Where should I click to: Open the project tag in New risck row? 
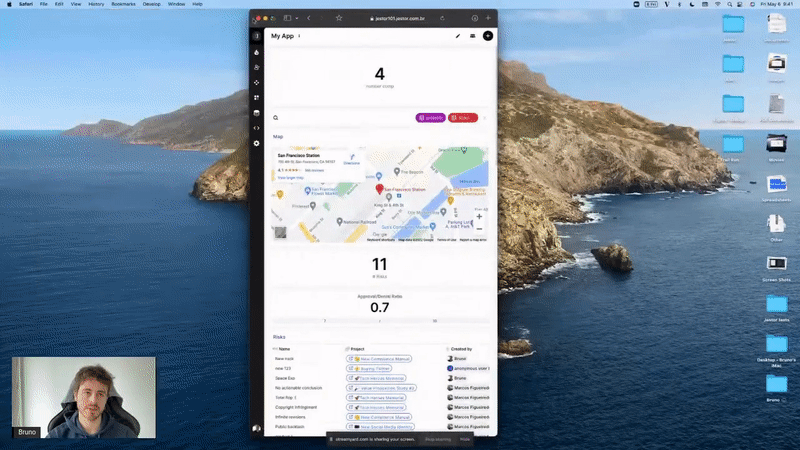click(x=379, y=359)
